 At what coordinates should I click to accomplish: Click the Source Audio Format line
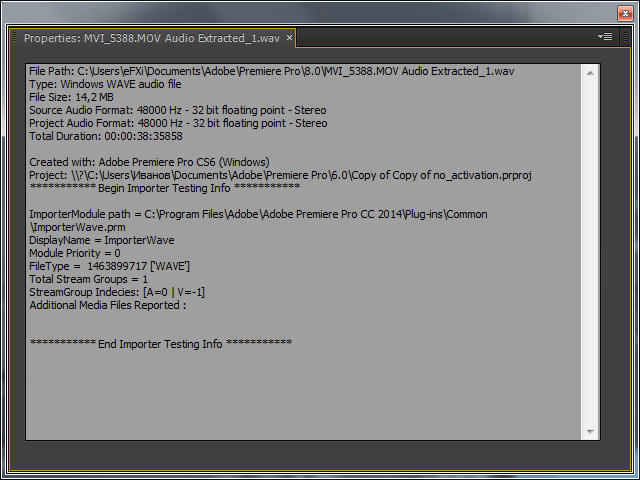tap(178, 110)
